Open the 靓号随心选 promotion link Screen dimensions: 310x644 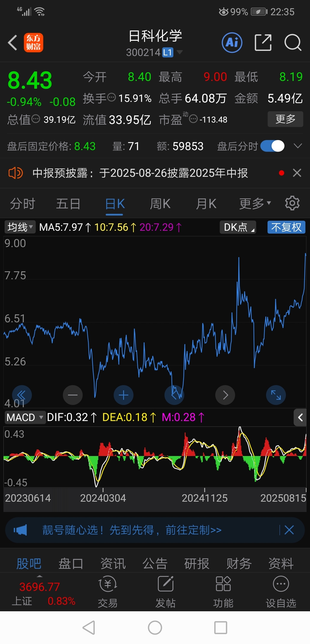click(132, 530)
